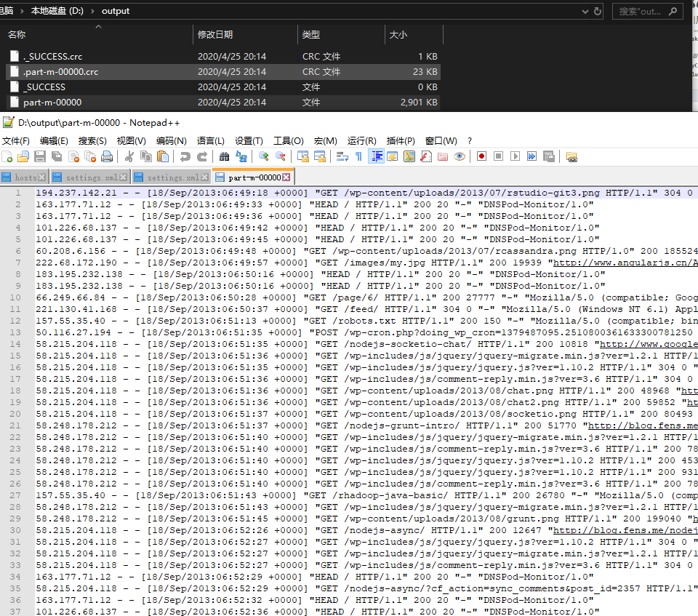
Task: Click the Stop Recording macro button
Action: pyautogui.click(x=498, y=156)
